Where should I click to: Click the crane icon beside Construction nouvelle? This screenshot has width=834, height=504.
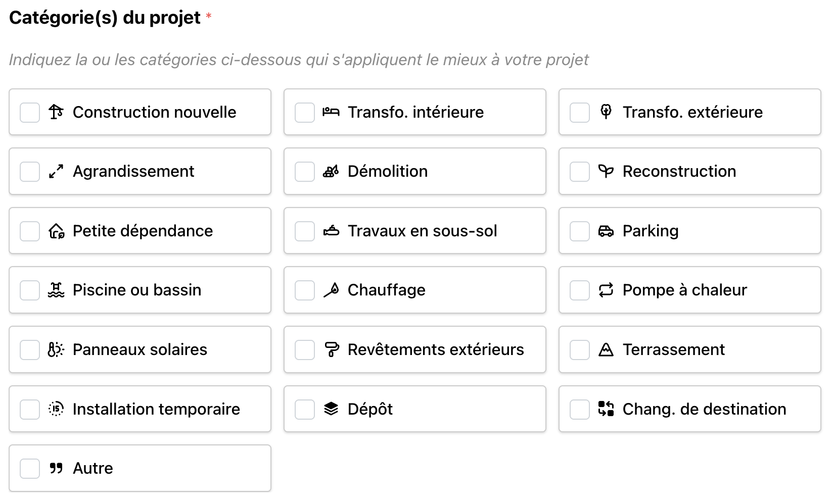(x=56, y=112)
